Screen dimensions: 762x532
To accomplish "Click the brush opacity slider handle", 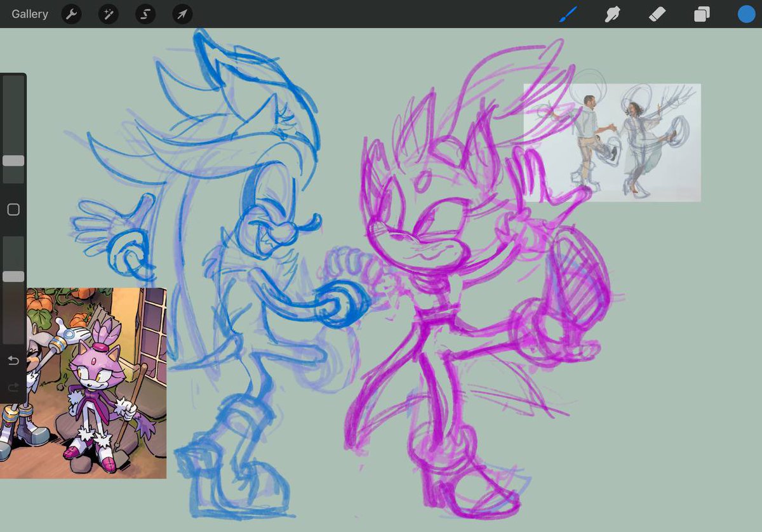I will [13, 276].
